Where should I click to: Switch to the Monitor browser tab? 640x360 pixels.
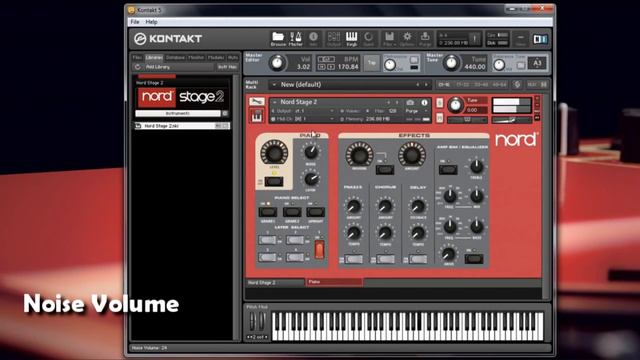(x=196, y=58)
